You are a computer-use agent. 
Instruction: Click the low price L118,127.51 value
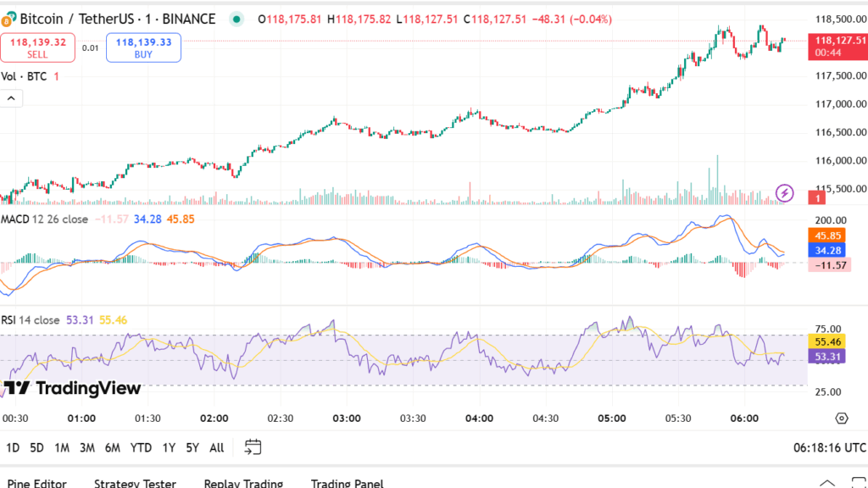tap(427, 19)
